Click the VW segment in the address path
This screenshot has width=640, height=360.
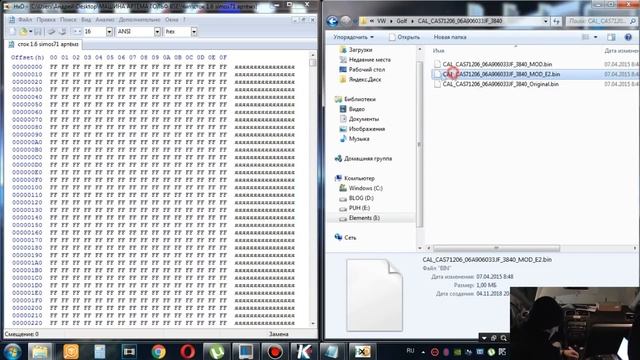pos(381,21)
